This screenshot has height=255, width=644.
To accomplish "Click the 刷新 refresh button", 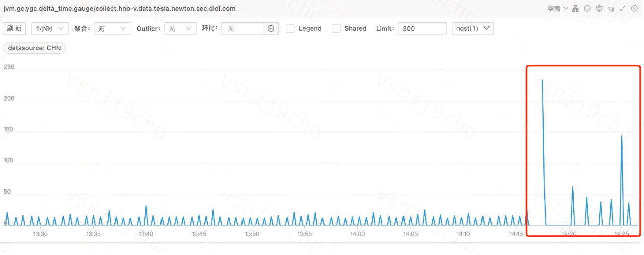I will point(14,29).
